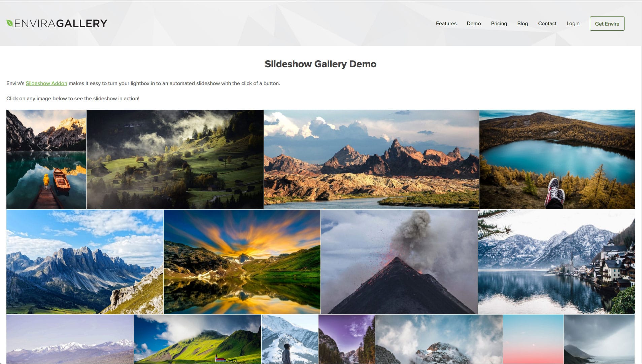Screen dimensions: 642x364
Task: Open the boat on lake dock photo
Action: tap(46, 159)
